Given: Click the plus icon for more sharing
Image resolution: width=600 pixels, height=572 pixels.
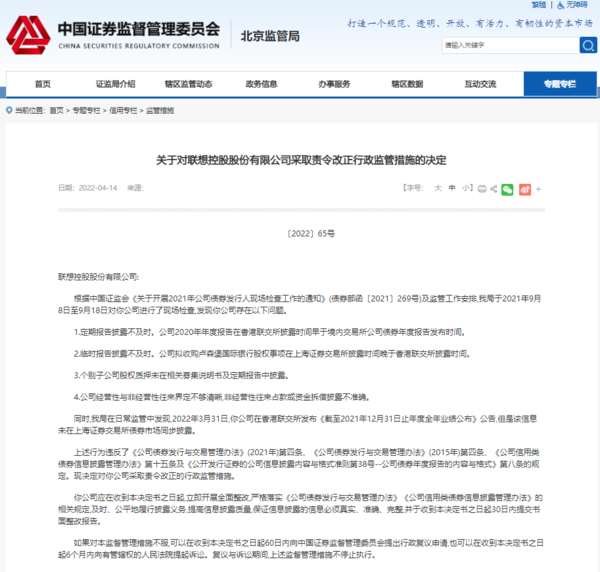Looking at the screenshot, I should [538, 188].
